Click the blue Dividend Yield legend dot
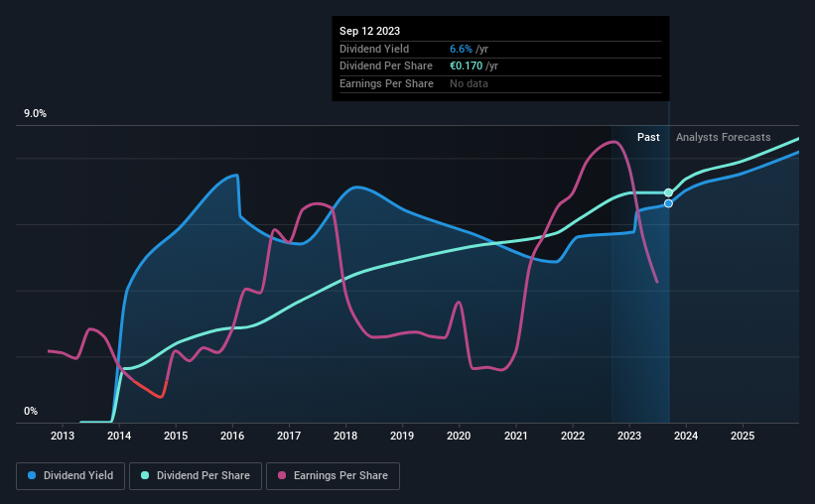The width and height of the screenshot is (815, 504). tap(32, 475)
